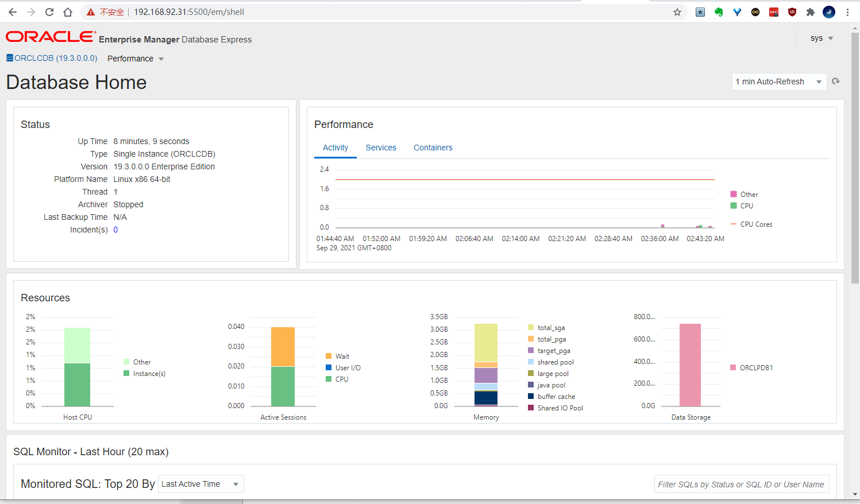Open the blue star bookmarks extension
Viewport: 860px width, 504px height.
(x=700, y=12)
